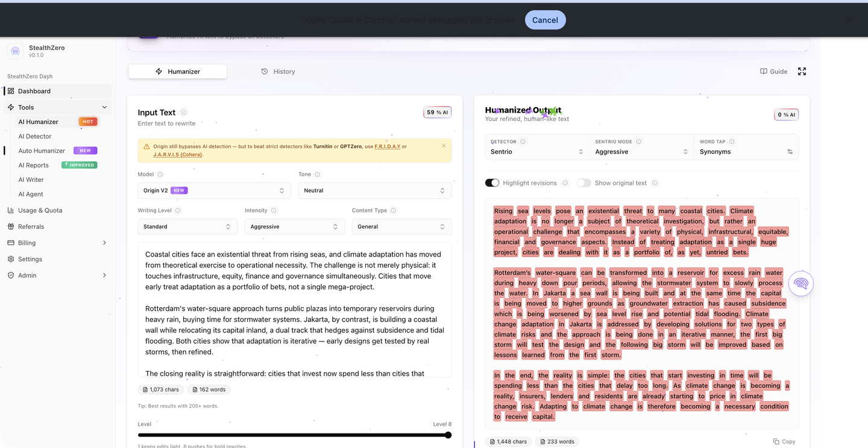This screenshot has height=448, width=868.
Task: Enable Show original text toggle
Action: 583,183
